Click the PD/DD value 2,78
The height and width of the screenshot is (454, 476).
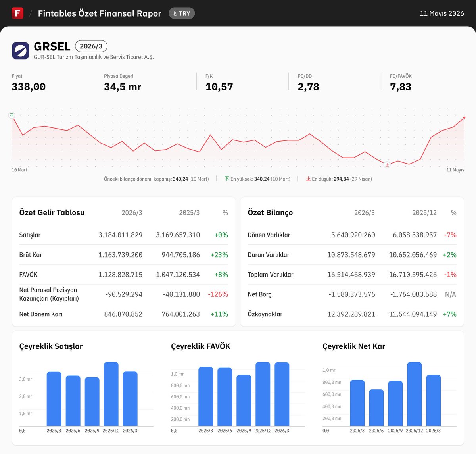[x=308, y=87]
